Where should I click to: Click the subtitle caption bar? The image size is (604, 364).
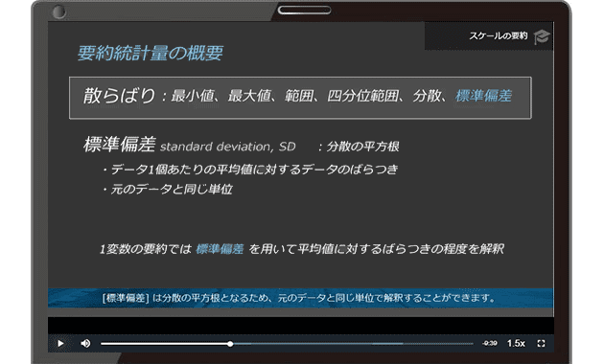point(300,298)
